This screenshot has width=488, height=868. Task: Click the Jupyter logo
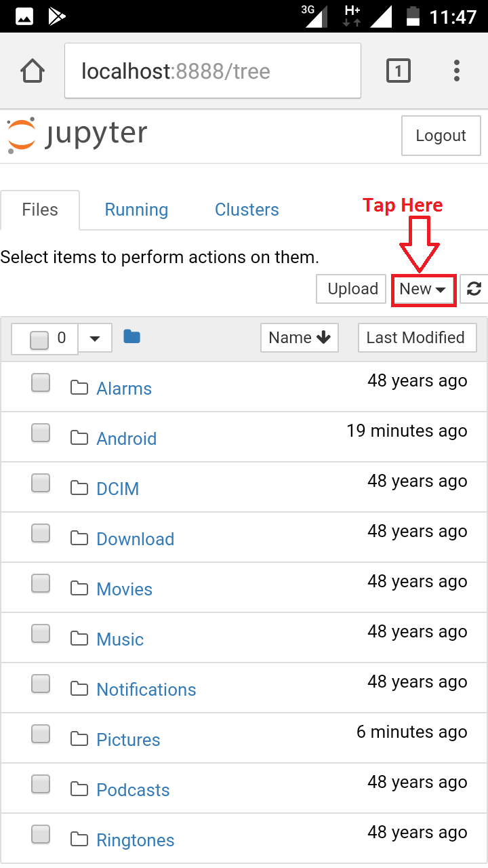pos(75,134)
